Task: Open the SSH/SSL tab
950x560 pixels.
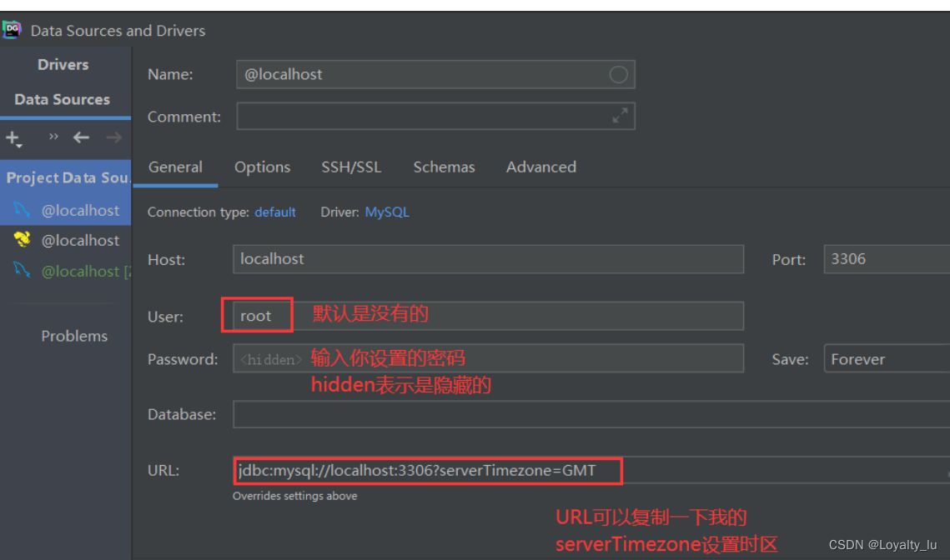Action: pos(351,167)
